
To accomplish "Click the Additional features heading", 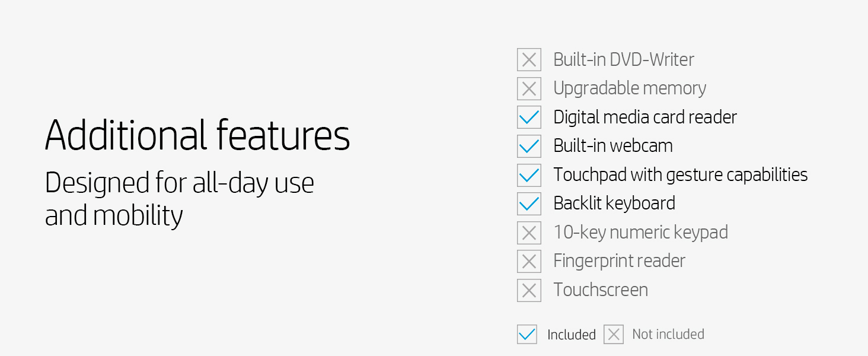I will tap(197, 135).
